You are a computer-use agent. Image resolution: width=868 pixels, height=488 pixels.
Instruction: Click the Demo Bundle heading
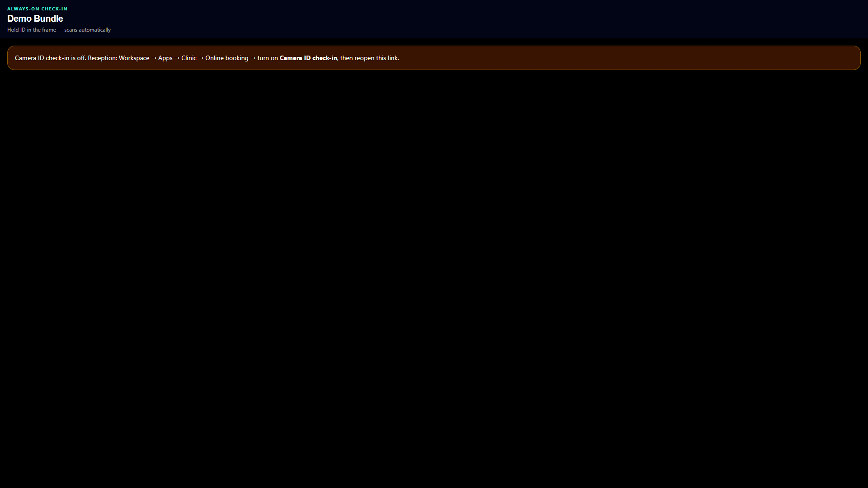click(35, 19)
